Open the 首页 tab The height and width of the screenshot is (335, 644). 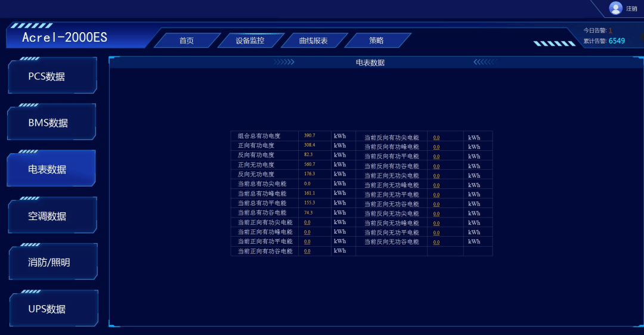[187, 41]
